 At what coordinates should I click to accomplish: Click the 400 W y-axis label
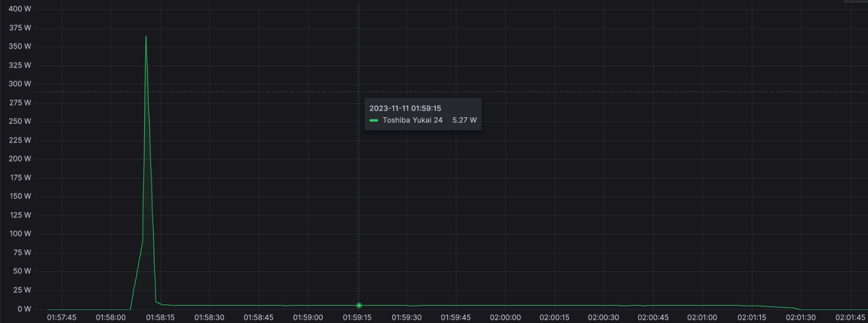(x=20, y=9)
